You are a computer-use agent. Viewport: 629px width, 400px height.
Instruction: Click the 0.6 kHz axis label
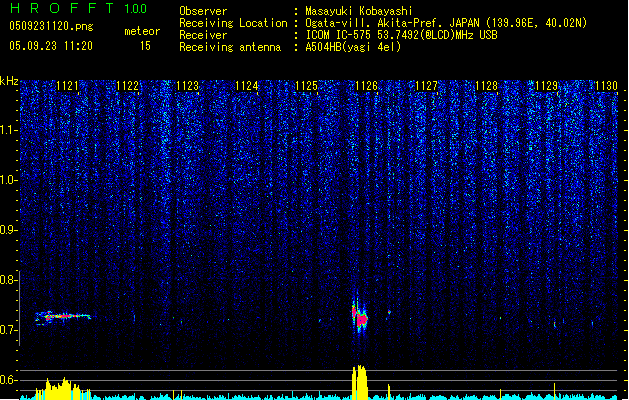tap(8, 380)
